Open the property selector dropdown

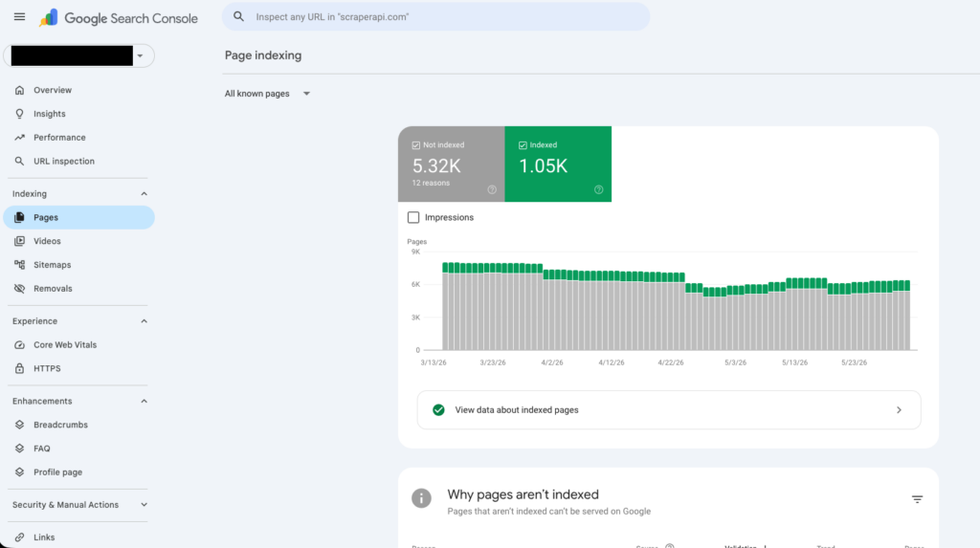point(78,55)
